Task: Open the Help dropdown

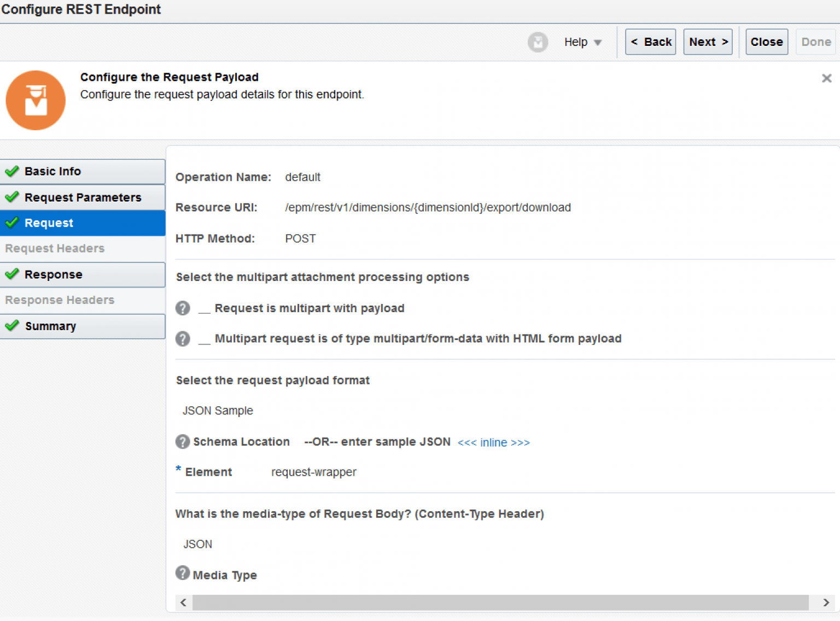Action: pos(582,42)
